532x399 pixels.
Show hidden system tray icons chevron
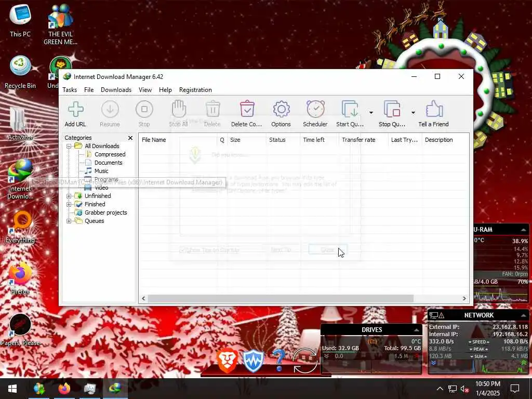440,389
